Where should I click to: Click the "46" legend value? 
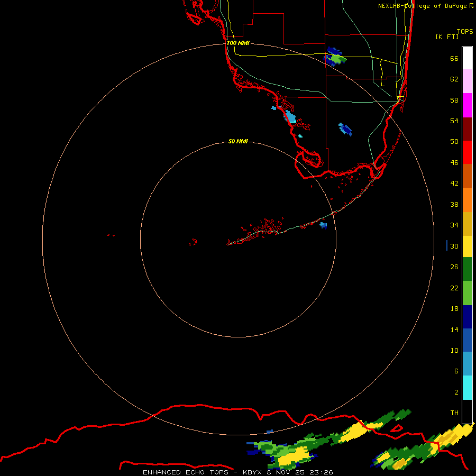click(454, 163)
